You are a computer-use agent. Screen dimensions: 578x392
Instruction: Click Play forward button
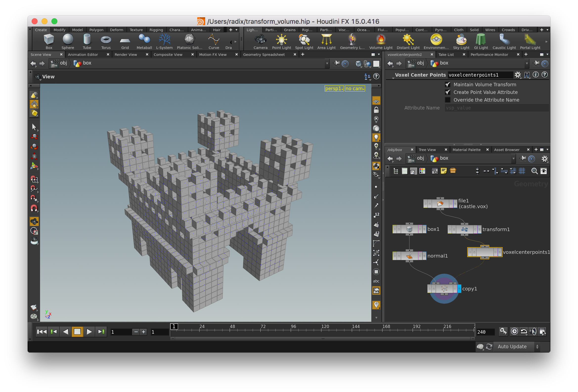click(x=89, y=332)
